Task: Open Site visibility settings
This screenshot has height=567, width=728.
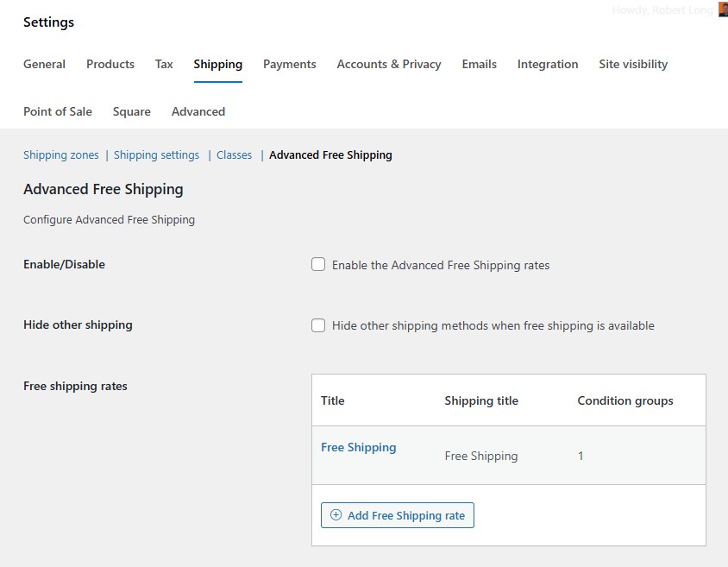Action: [632, 64]
